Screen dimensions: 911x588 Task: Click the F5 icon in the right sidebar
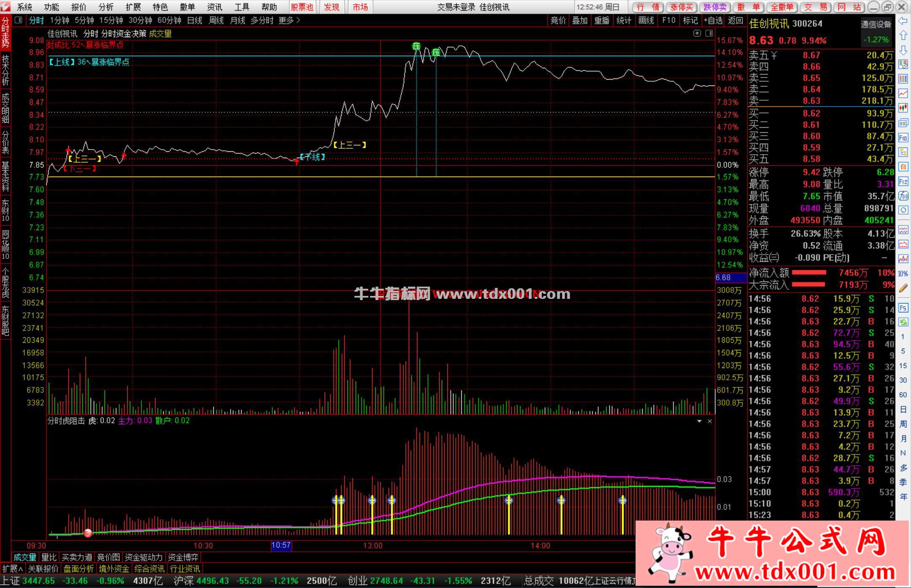[903, 308]
